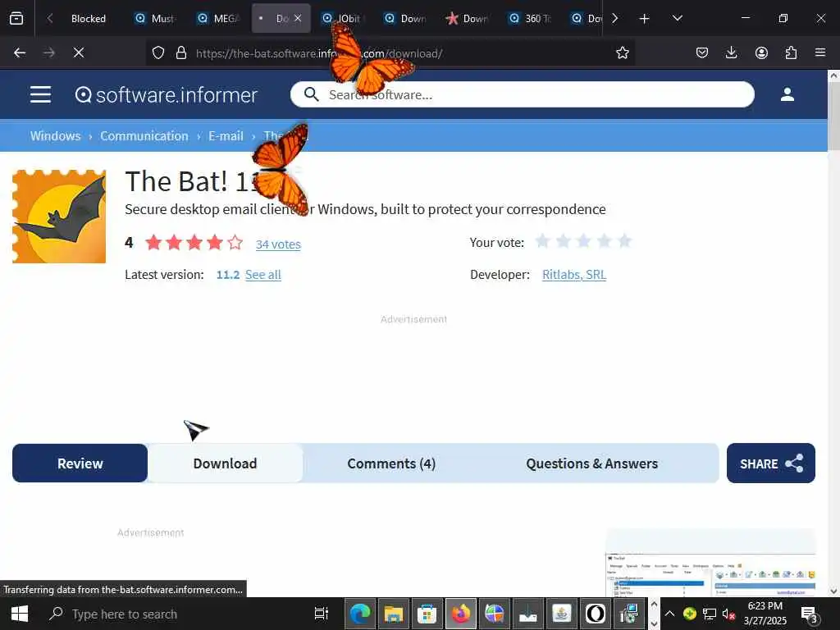Image resolution: width=840 pixels, height=630 pixels.
Task: Click the SHARE button
Action: point(771,463)
